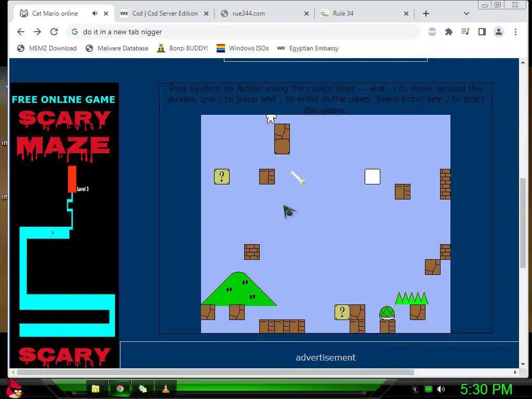Click the sword item in game

297,178
